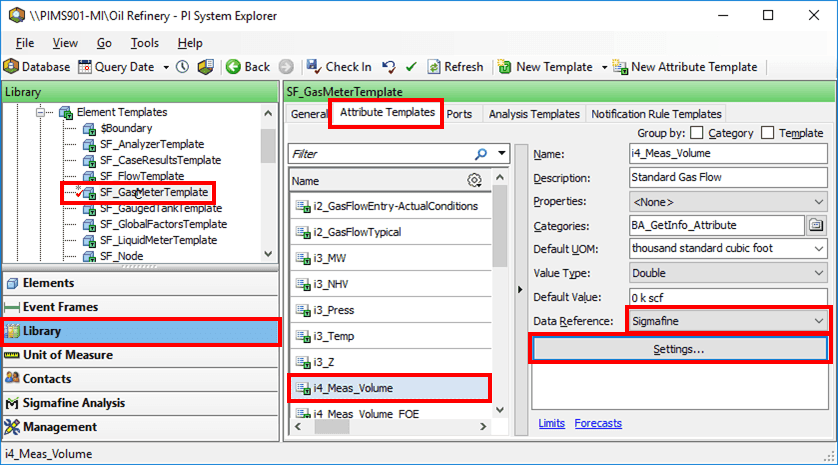Click in the Default Value field
Viewport: 838px width, 465px height.
click(728, 297)
